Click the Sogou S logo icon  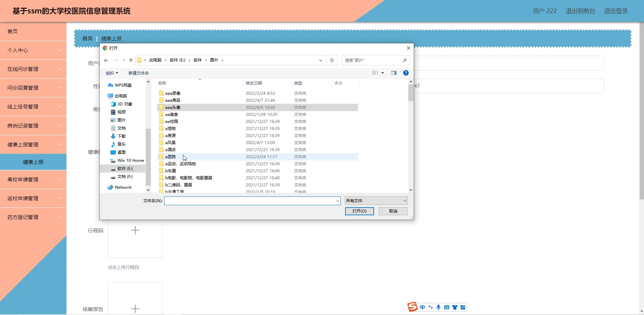[412, 307]
